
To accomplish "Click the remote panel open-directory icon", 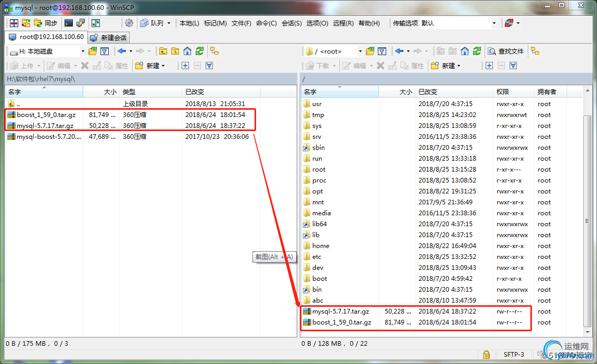I will coord(370,51).
